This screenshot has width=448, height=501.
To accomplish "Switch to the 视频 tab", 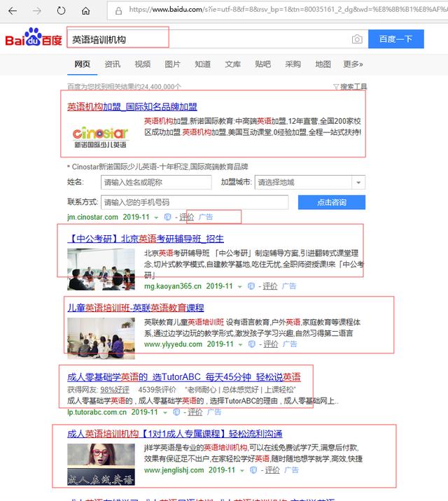I will 143,64.
